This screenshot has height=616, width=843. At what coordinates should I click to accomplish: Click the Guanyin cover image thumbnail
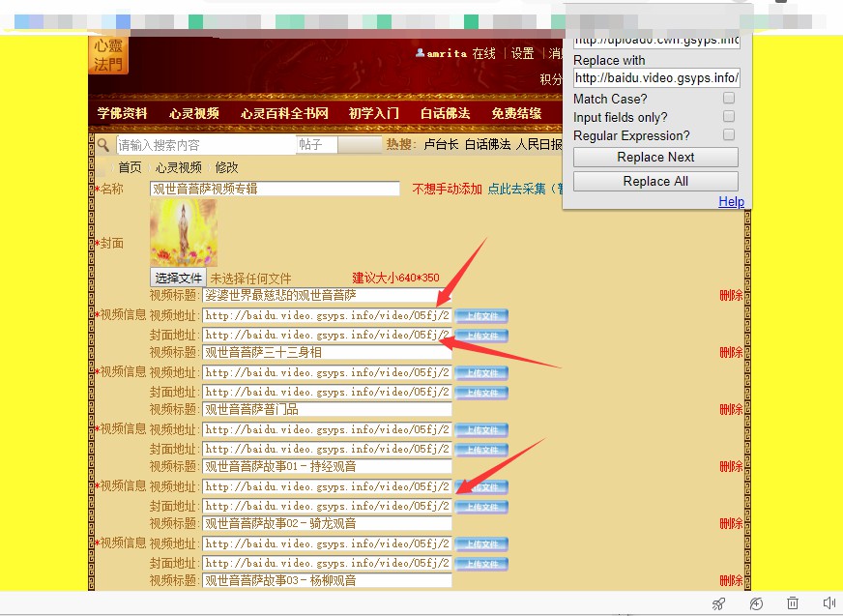[184, 233]
